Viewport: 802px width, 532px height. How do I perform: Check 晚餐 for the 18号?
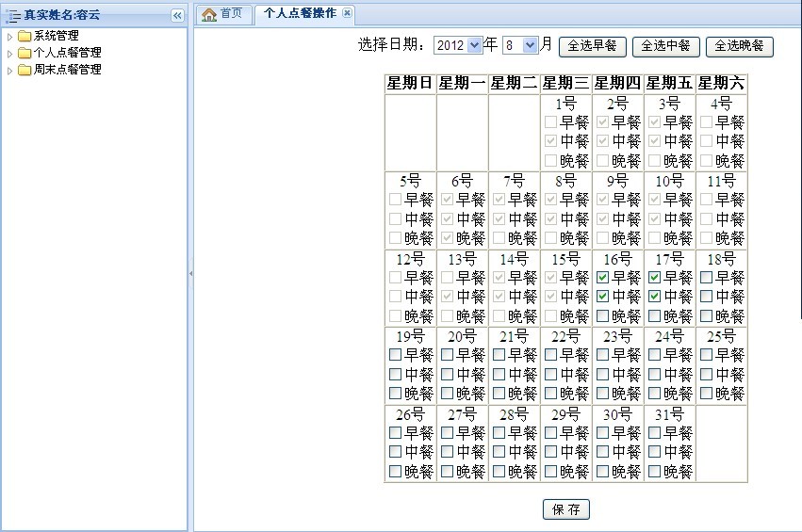click(707, 315)
